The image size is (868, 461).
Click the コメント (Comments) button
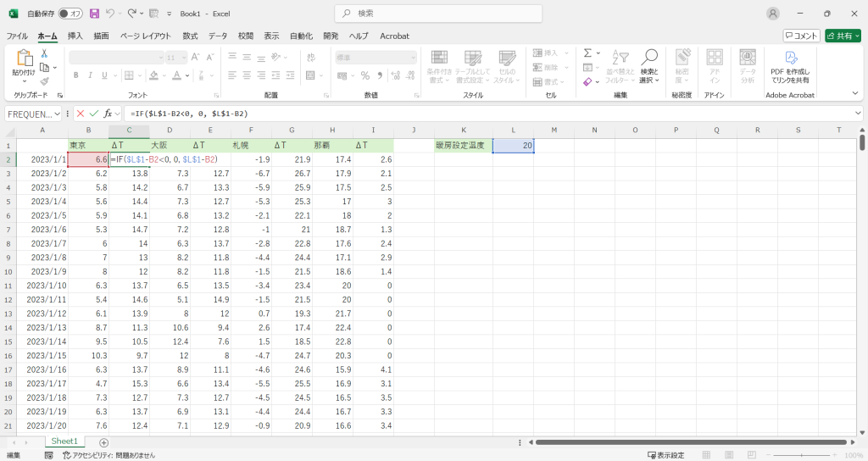[x=801, y=36]
